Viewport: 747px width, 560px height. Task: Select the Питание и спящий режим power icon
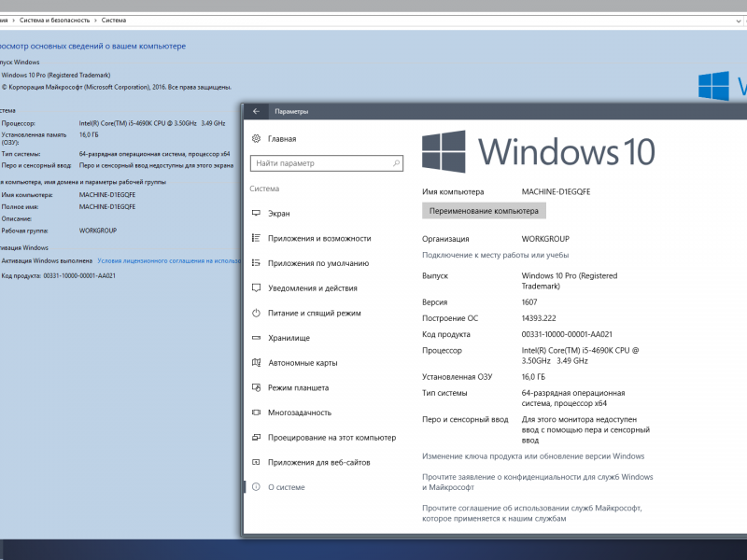256,313
